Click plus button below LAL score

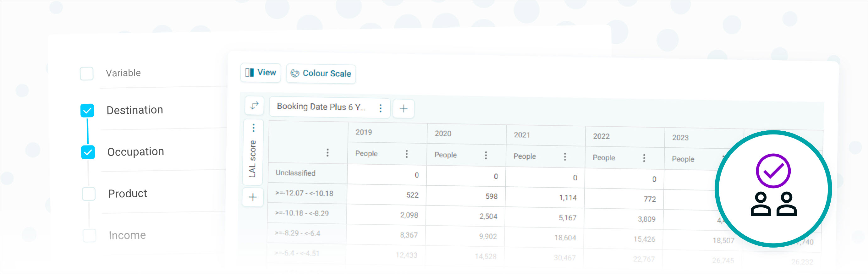(253, 197)
